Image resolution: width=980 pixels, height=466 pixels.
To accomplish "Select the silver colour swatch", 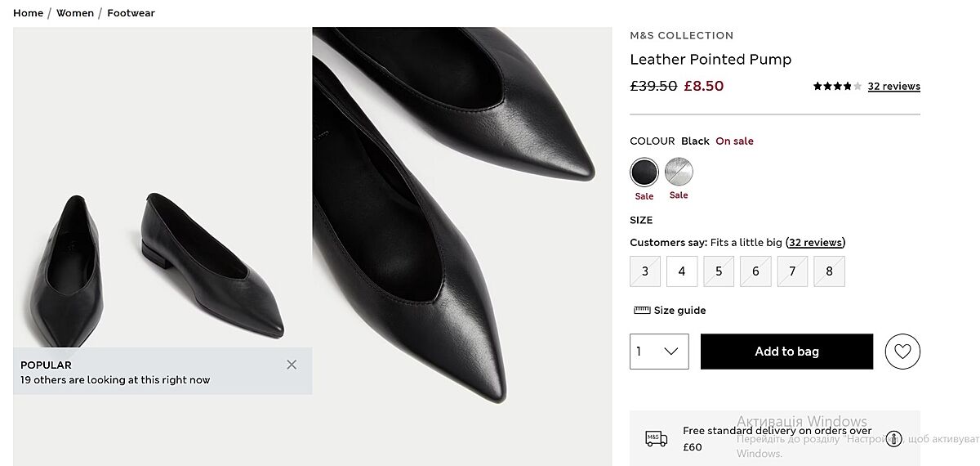I will (679, 173).
